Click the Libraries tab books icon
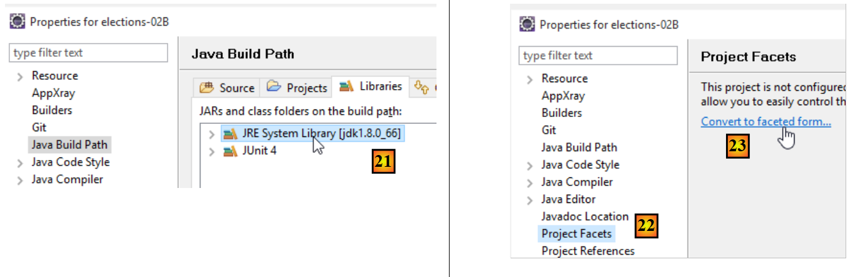 click(x=347, y=87)
